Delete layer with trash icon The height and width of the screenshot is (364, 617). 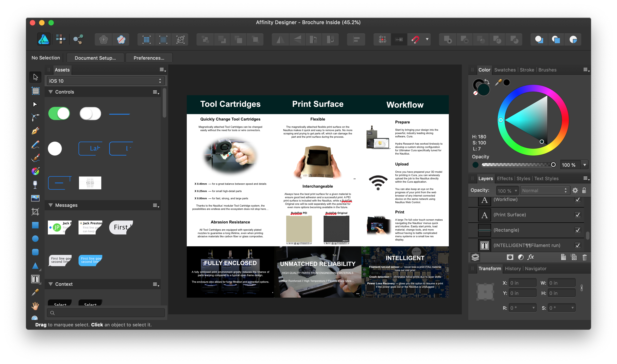click(x=584, y=257)
